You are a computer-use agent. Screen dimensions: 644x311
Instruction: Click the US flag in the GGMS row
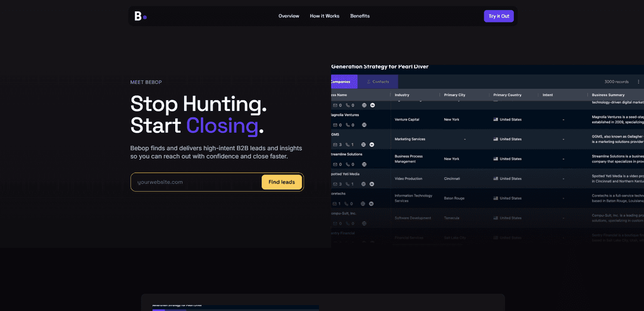coord(496,139)
